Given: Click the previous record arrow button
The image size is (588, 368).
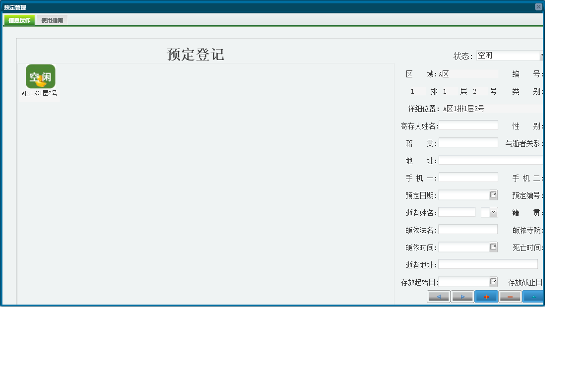Looking at the screenshot, I should (x=438, y=296).
